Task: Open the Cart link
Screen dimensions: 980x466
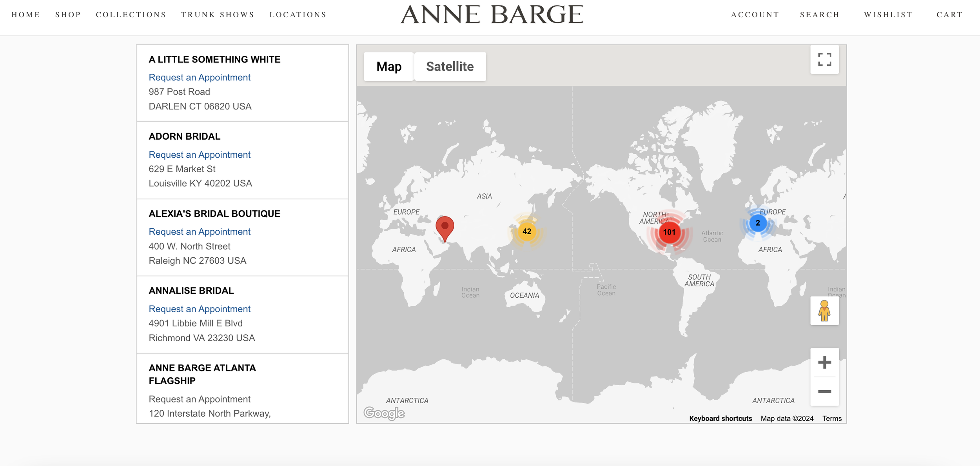Action: 949,15
